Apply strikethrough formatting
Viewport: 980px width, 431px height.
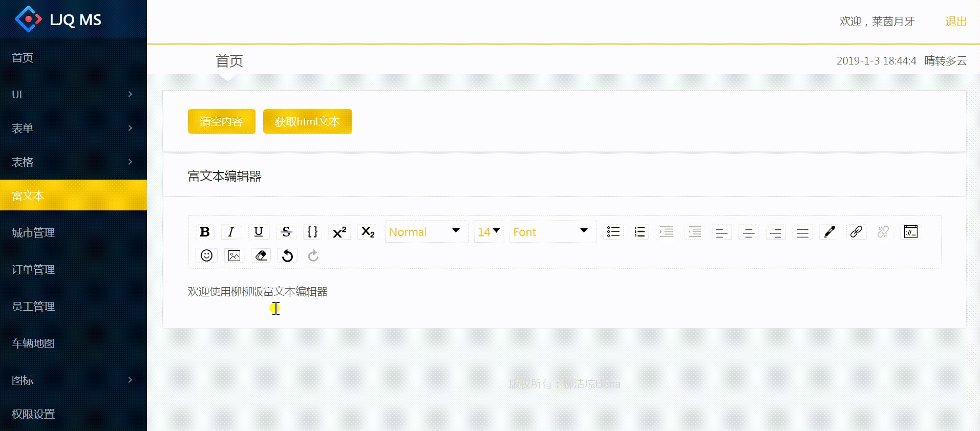coord(286,232)
